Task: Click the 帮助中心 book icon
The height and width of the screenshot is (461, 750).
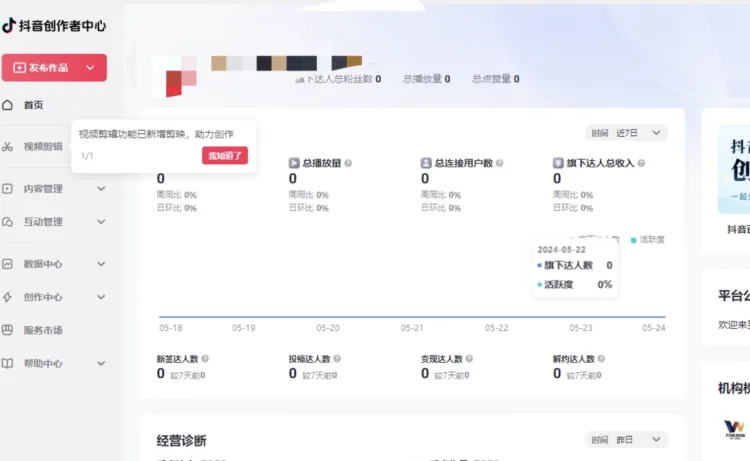Action: pos(7,363)
